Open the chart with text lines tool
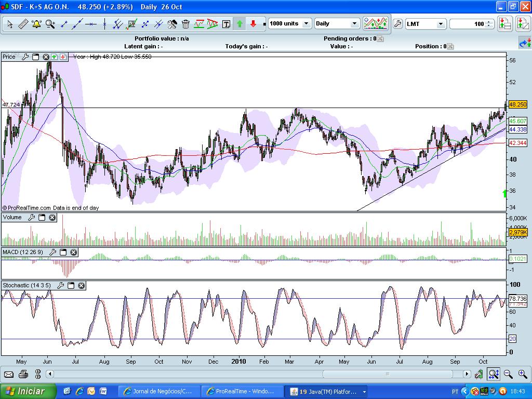 [131, 24]
